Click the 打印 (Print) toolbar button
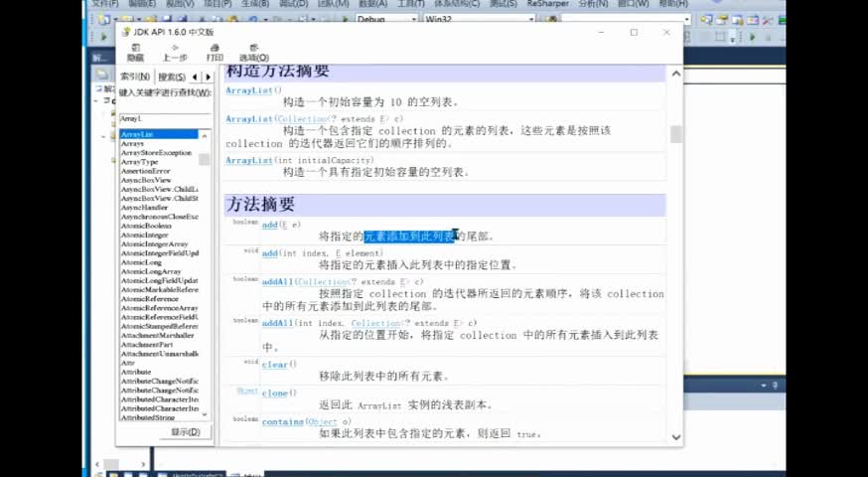 (215, 53)
